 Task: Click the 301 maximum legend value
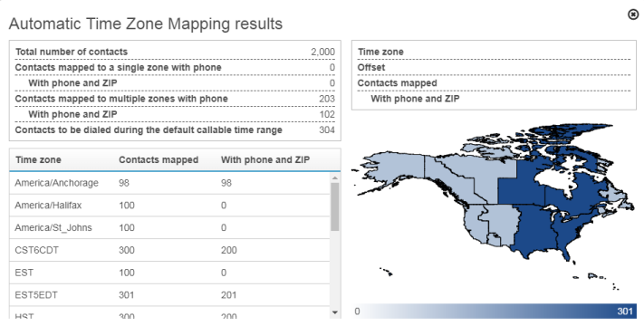625,311
